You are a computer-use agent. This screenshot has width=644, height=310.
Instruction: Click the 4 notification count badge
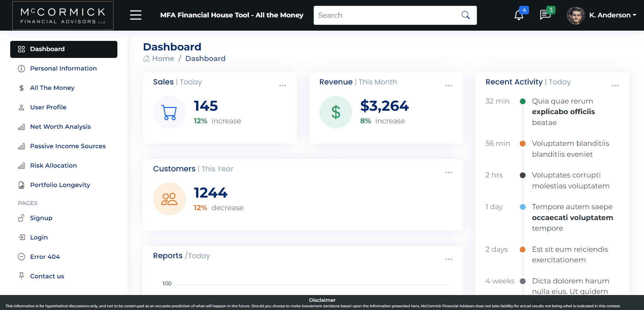pyautogui.click(x=524, y=10)
